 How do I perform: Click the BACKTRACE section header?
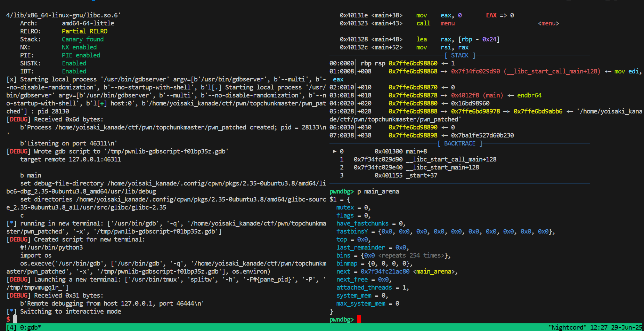tap(459, 143)
